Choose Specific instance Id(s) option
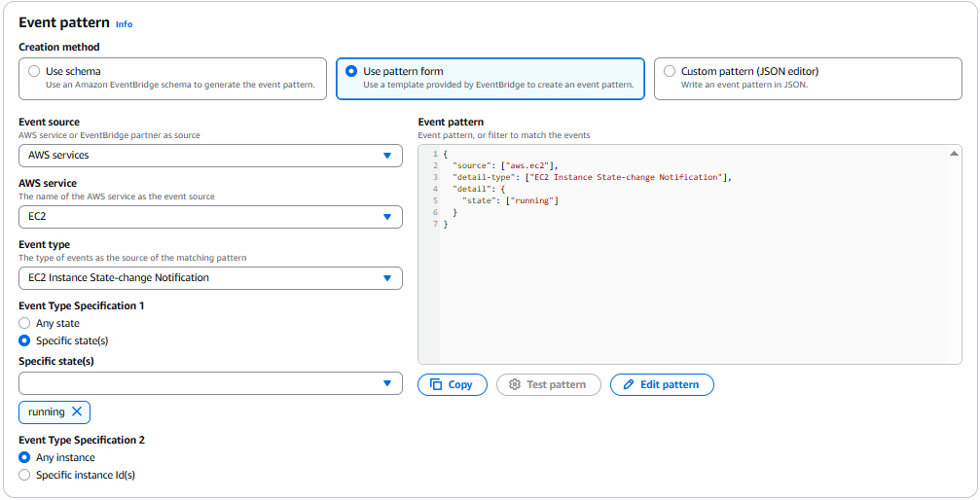 pyautogui.click(x=24, y=475)
